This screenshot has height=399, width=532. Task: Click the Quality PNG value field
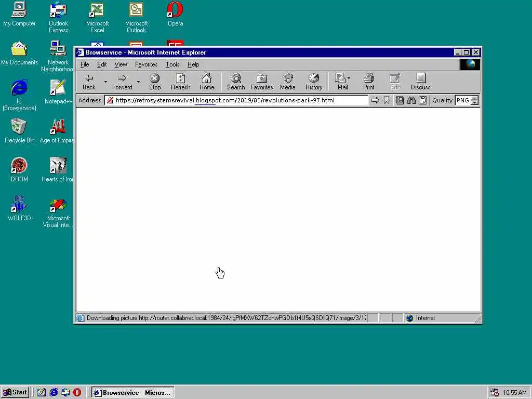point(463,100)
